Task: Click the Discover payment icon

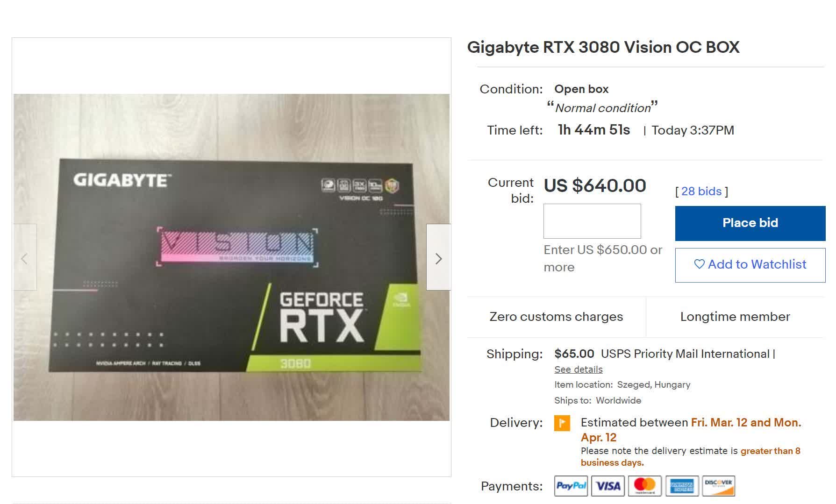Action: (x=719, y=486)
